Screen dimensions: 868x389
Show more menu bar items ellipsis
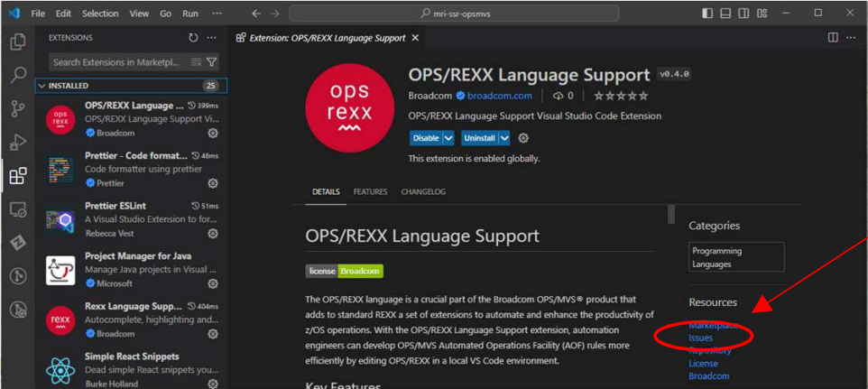(217, 14)
